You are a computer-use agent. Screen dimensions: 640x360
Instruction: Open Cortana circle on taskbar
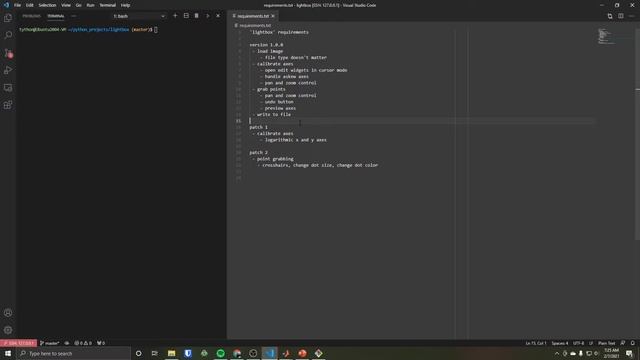[138, 353]
